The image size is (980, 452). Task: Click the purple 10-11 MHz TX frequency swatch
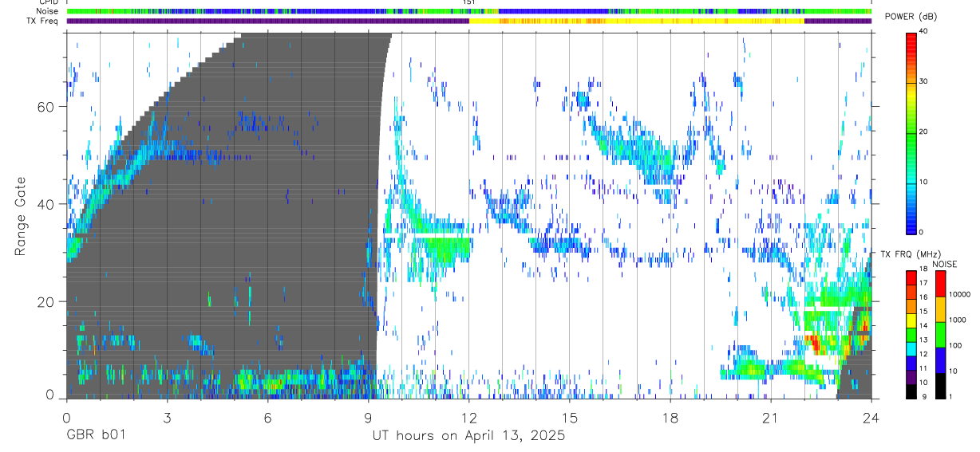point(911,376)
